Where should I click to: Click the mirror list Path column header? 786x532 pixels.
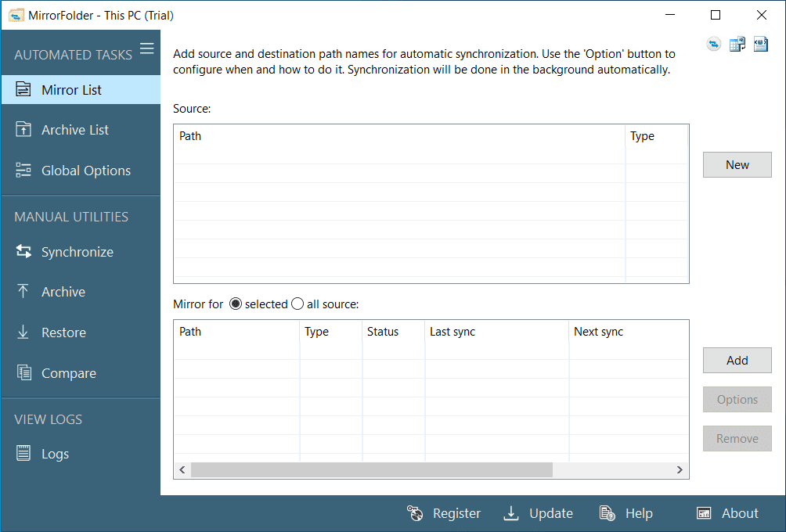coord(237,331)
